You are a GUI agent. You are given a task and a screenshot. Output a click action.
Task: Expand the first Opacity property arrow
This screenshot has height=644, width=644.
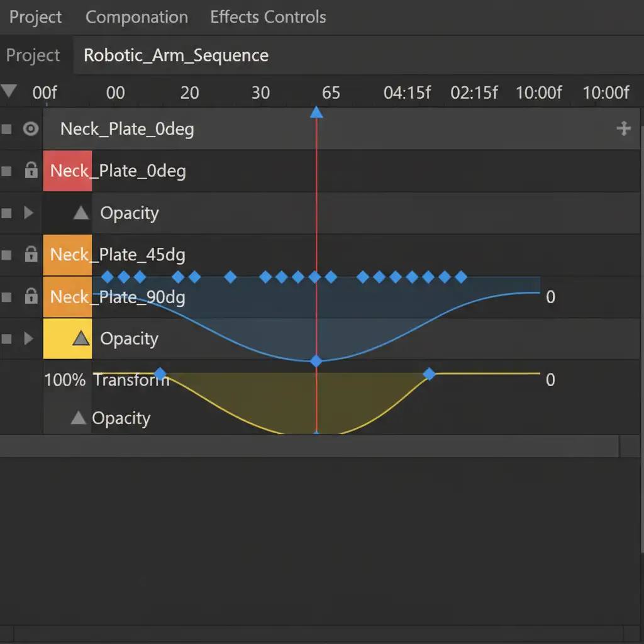tap(28, 213)
